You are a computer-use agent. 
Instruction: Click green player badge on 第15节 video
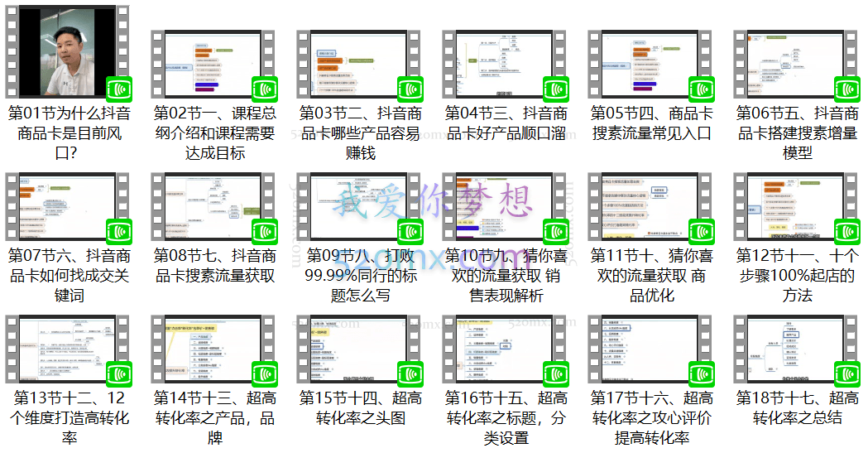click(x=410, y=373)
